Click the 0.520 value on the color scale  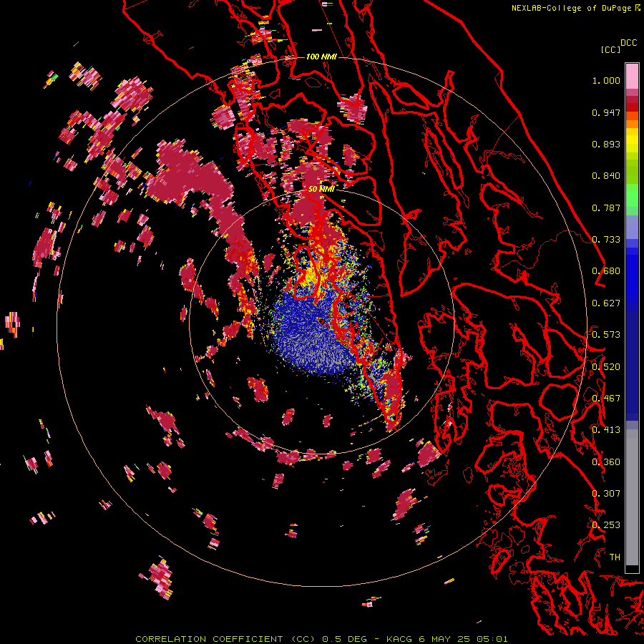[x=606, y=367]
